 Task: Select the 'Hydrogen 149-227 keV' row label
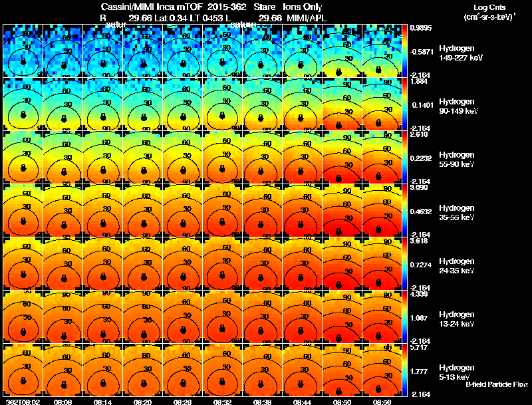(460, 53)
